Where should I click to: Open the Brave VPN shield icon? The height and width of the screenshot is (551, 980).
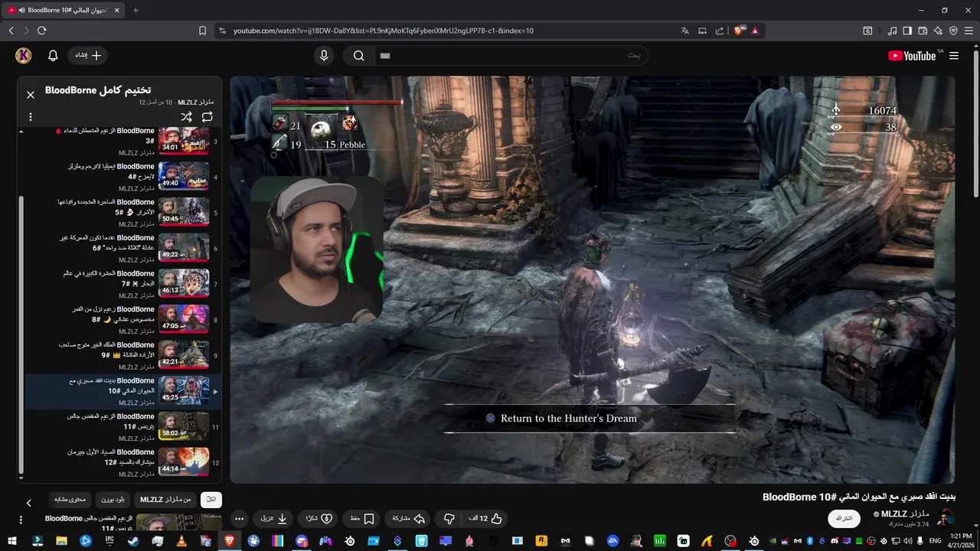click(953, 31)
